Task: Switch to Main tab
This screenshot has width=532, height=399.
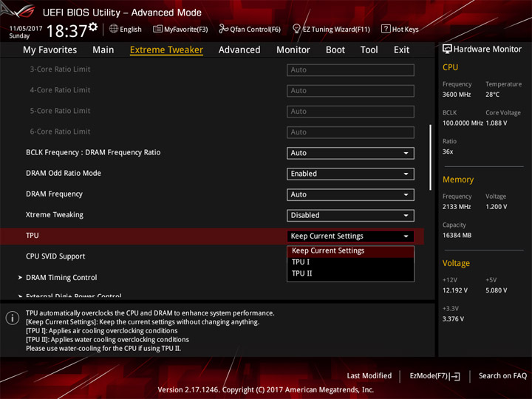Action: pyautogui.click(x=103, y=50)
